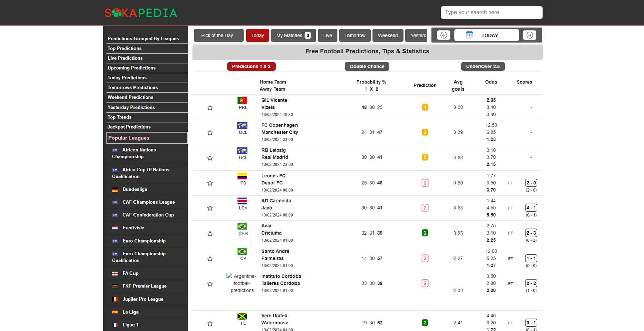
Task: Open the TODAY date selector
Action: [489, 35]
